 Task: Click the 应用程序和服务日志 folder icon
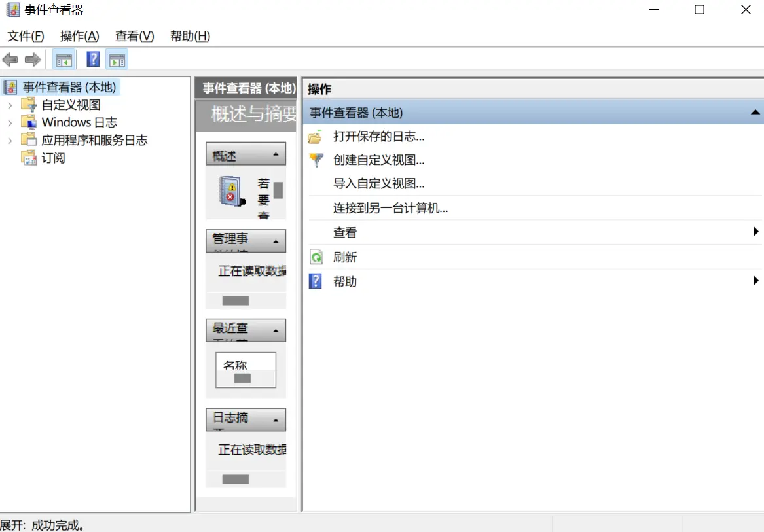coord(29,140)
